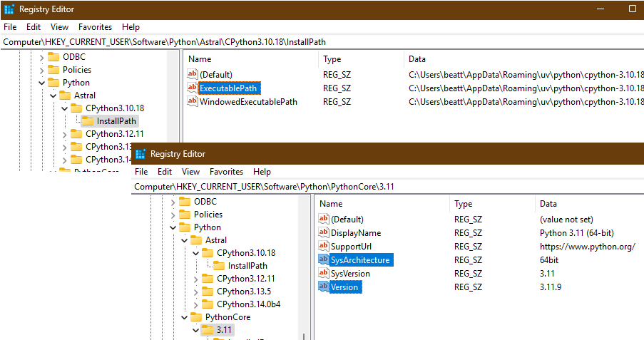
Task: Select CPython3.12.11 folder icon in back window
Action: (x=76, y=134)
